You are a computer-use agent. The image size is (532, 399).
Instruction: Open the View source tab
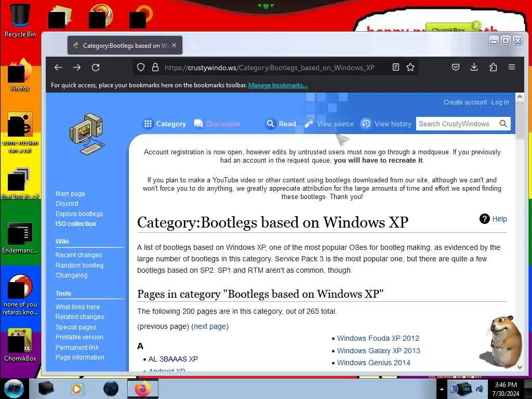329,124
